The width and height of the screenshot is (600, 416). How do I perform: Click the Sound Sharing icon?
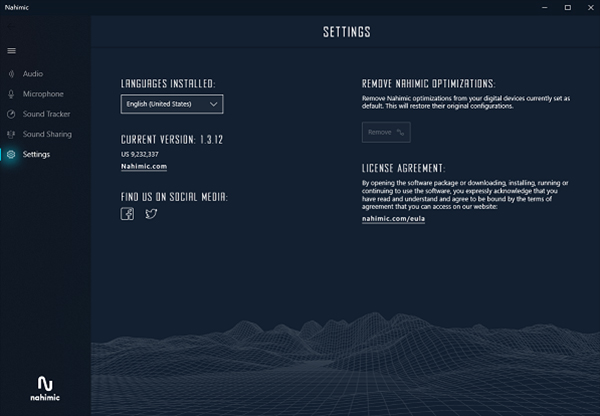click(11, 134)
